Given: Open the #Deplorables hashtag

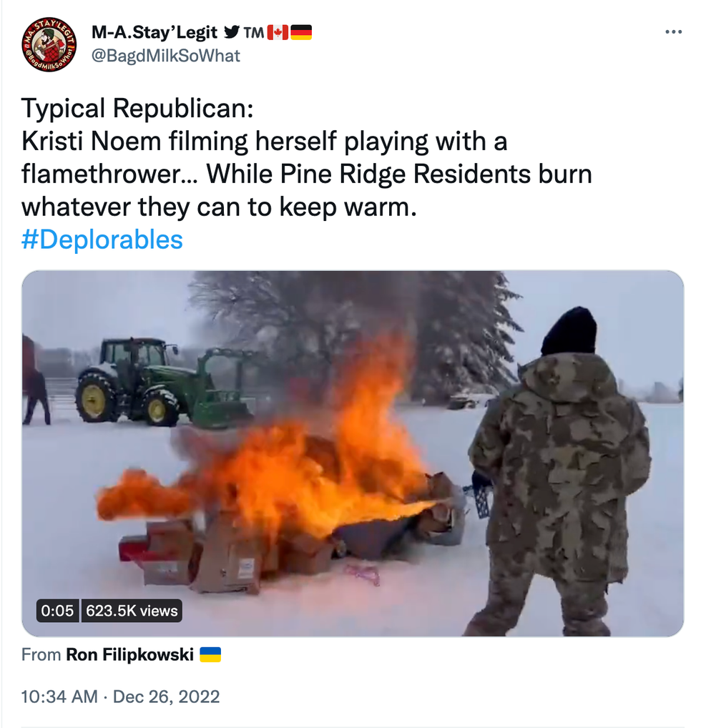Looking at the screenshot, I should (102, 240).
